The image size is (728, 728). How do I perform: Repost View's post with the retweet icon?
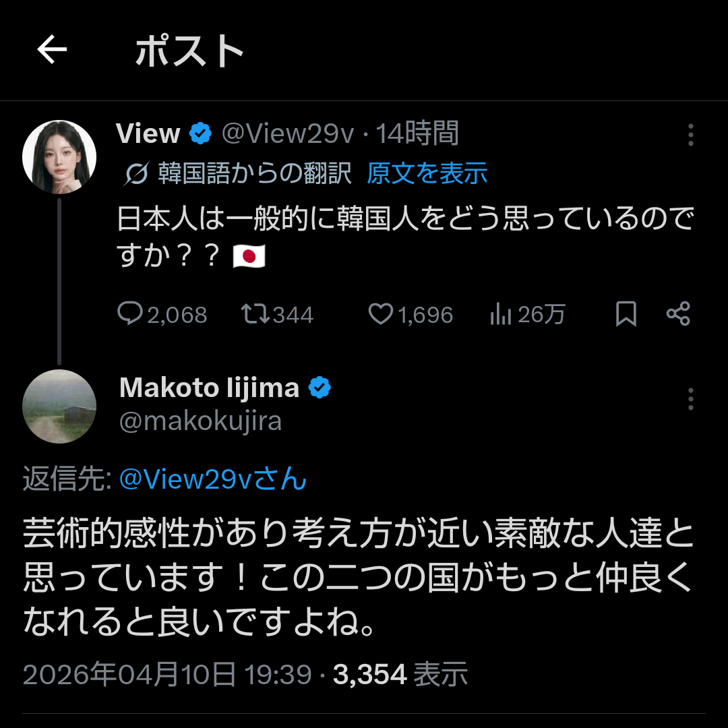tap(255, 314)
